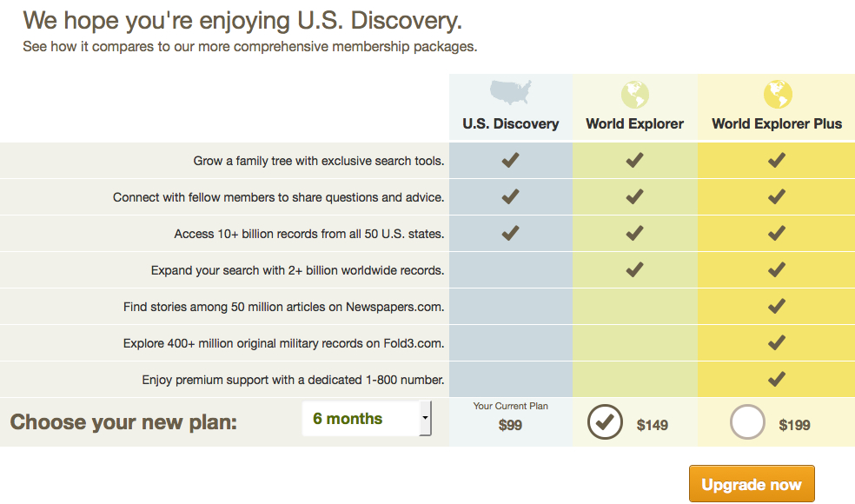Click the dropdown arrow beside 6 months

click(x=425, y=418)
